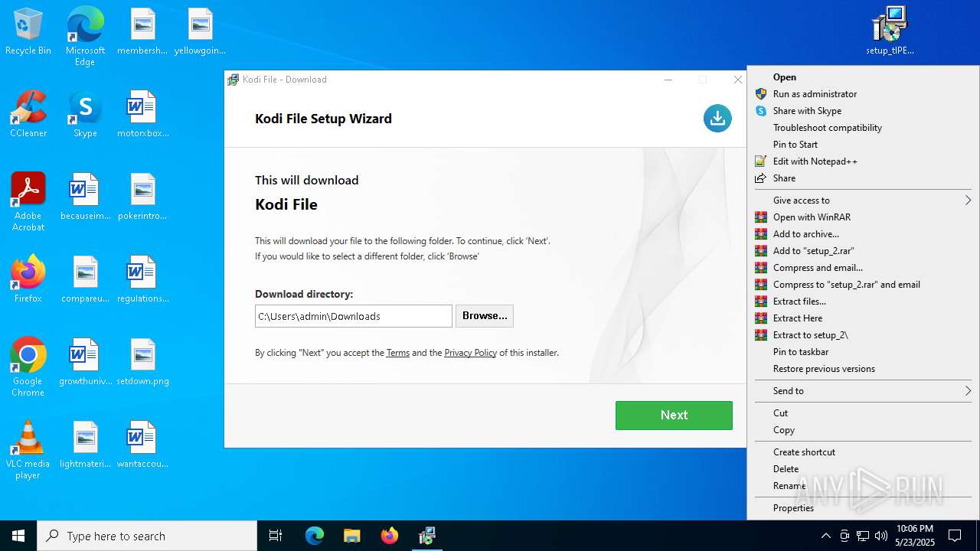Click the green Next button
980x551 pixels.
(x=674, y=415)
